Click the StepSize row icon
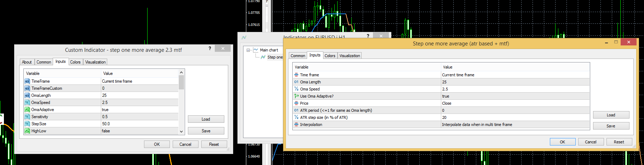The image size is (644, 165). tap(27, 124)
